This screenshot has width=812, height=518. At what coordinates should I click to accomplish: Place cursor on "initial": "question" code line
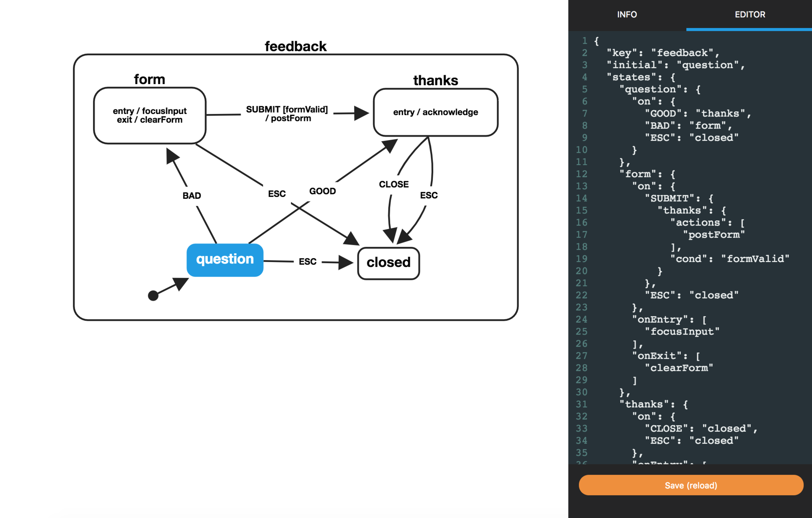pos(676,65)
